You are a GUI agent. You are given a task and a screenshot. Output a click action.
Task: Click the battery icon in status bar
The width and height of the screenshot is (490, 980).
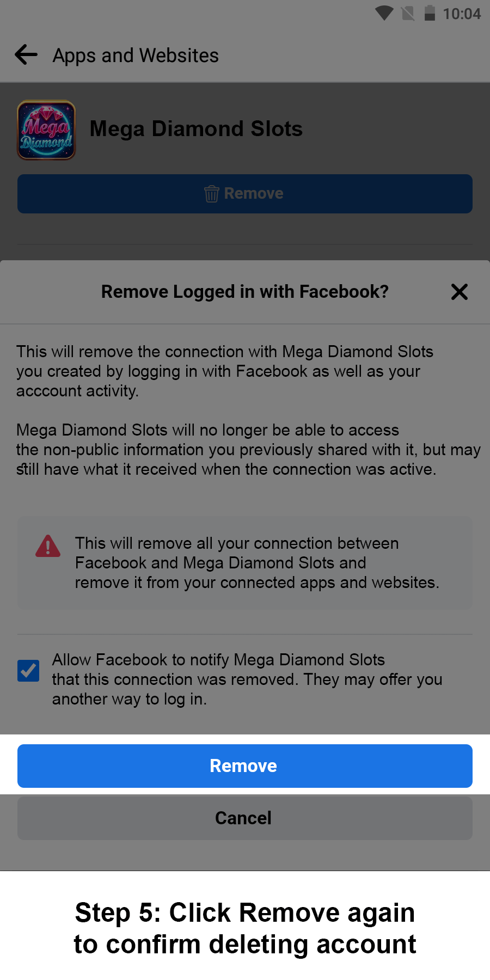tap(430, 13)
